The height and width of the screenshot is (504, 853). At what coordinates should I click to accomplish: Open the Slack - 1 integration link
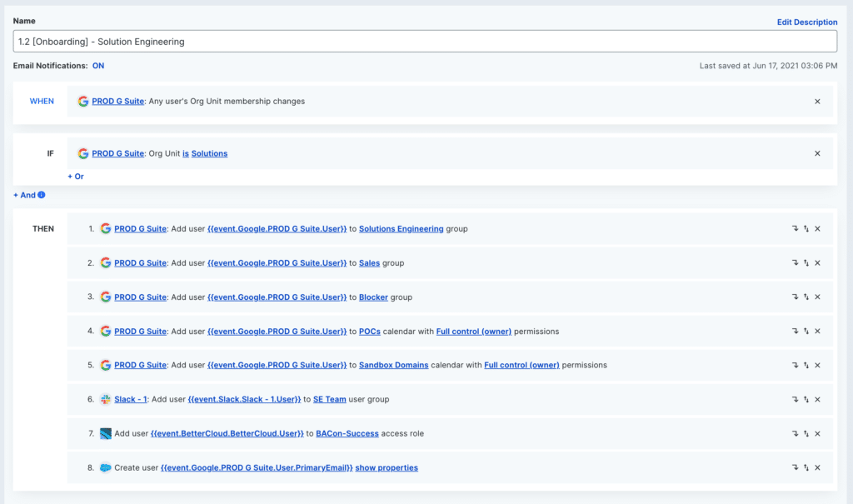coord(131,400)
